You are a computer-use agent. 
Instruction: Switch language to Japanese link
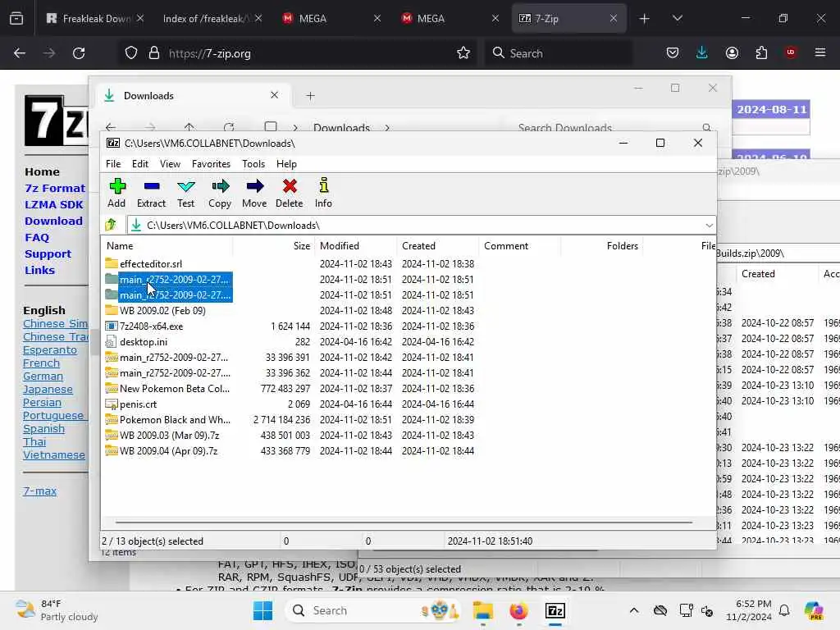(48, 390)
